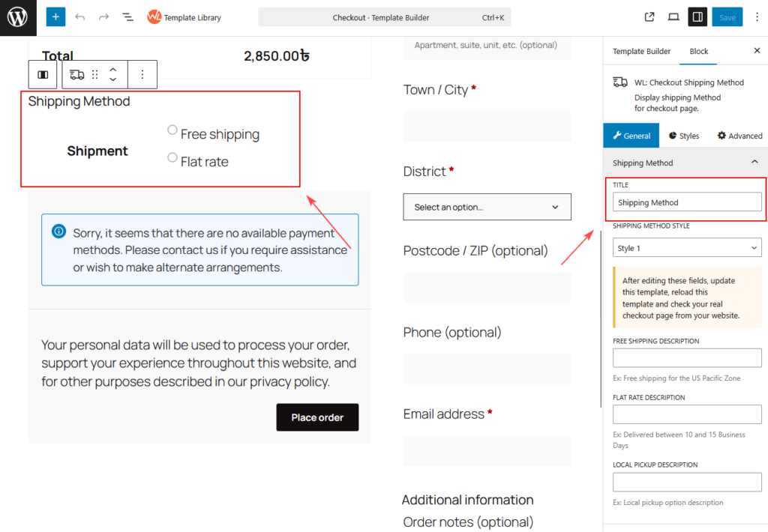Switch to the Template Builder tab
Screen dimensions: 768x532
tap(641, 51)
